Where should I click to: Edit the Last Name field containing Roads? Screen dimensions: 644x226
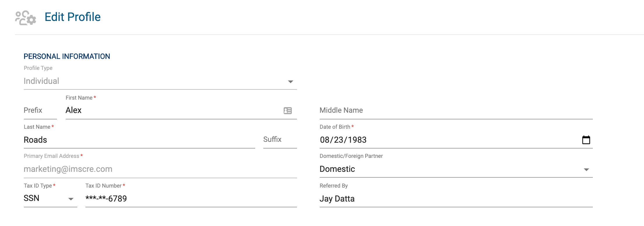click(139, 140)
